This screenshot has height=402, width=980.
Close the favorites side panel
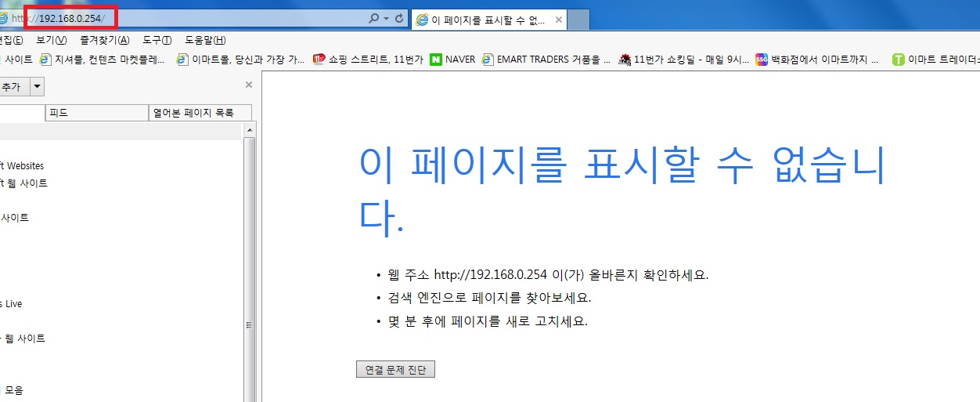[x=249, y=85]
